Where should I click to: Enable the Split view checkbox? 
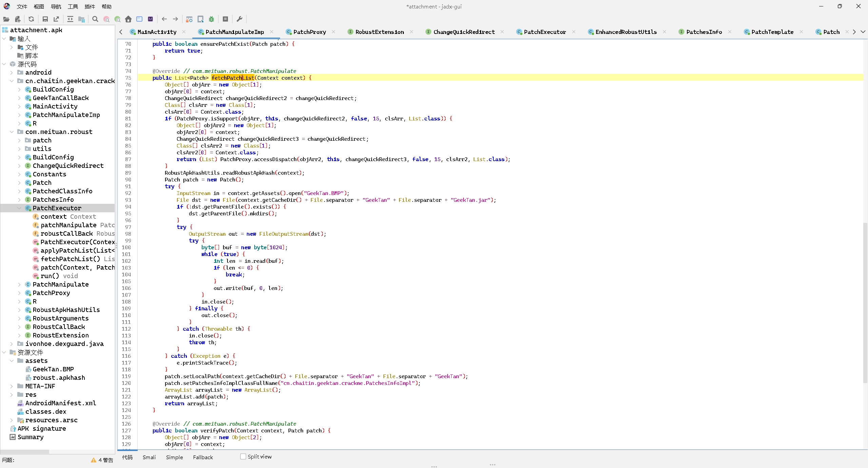coord(243,456)
